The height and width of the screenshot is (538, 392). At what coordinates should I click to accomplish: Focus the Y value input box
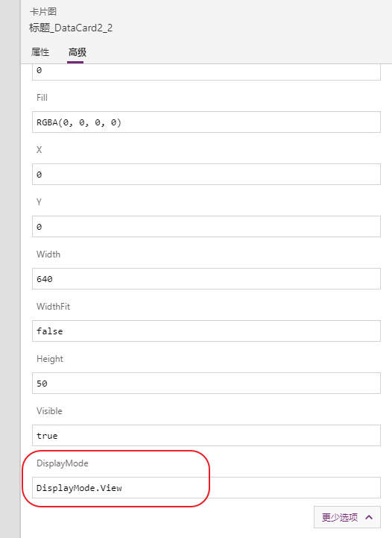(206, 226)
